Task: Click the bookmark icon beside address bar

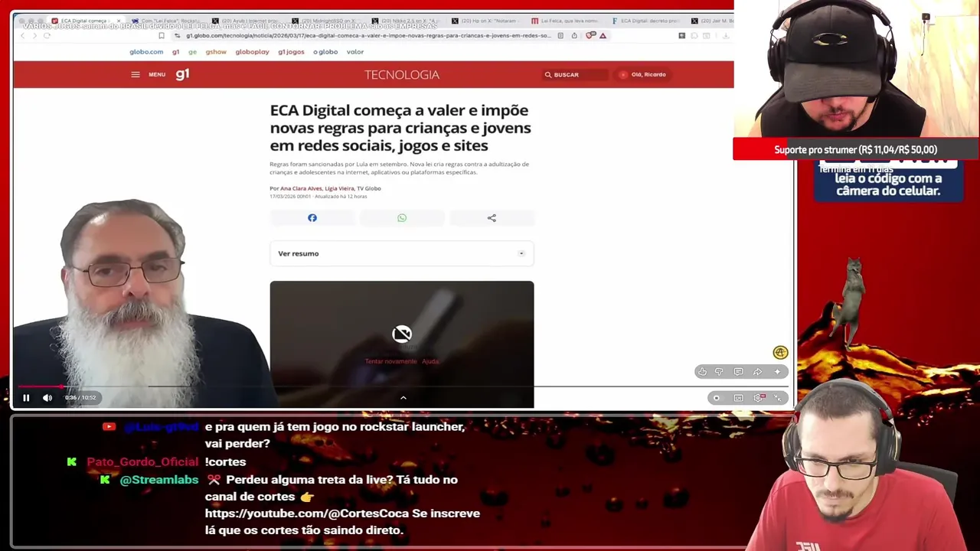Action: click(162, 35)
